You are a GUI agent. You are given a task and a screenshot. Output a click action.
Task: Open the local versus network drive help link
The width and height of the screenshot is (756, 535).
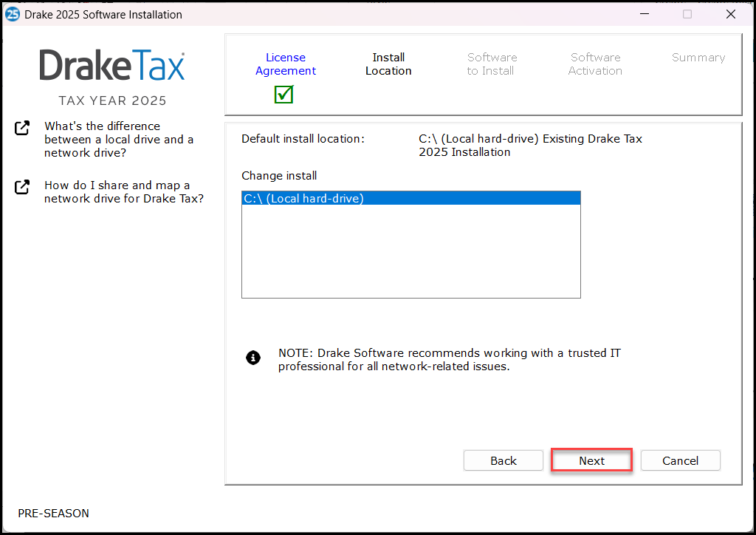point(118,139)
